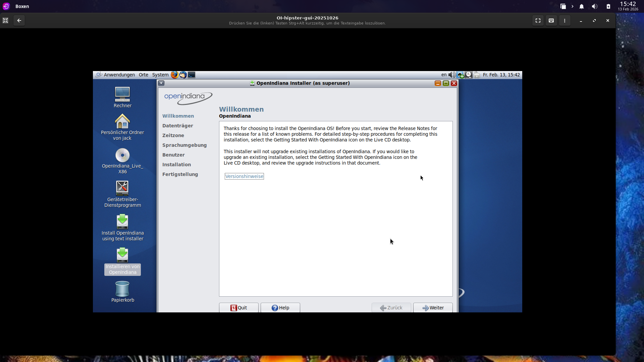Open the Papierkorb trash icon
The width and height of the screenshot is (644, 362).
pyautogui.click(x=122, y=289)
